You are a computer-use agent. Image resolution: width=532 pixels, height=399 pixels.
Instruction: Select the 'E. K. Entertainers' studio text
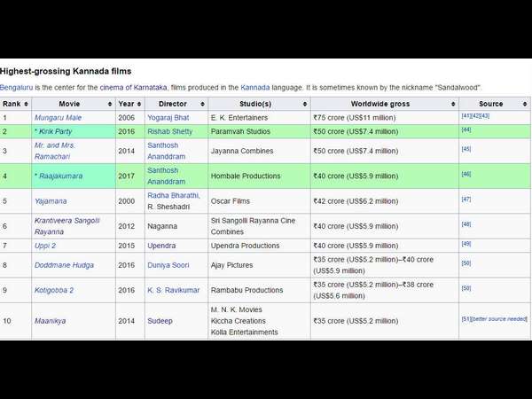pyautogui.click(x=239, y=118)
